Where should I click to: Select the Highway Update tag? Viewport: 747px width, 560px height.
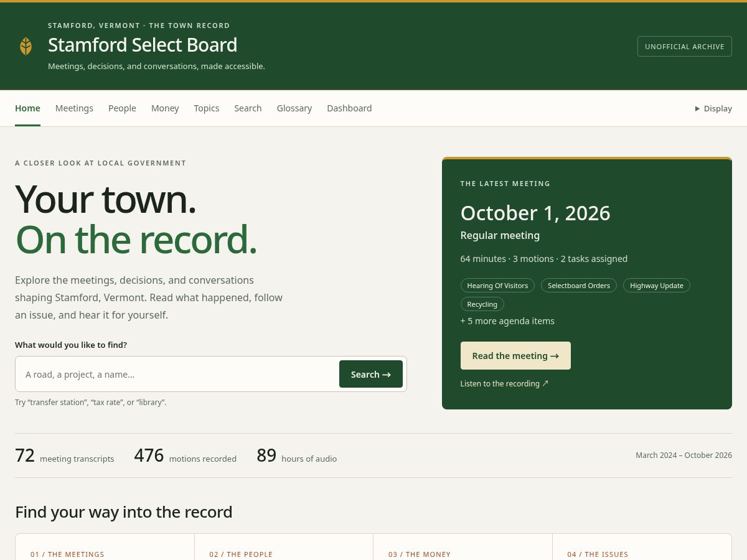point(657,286)
